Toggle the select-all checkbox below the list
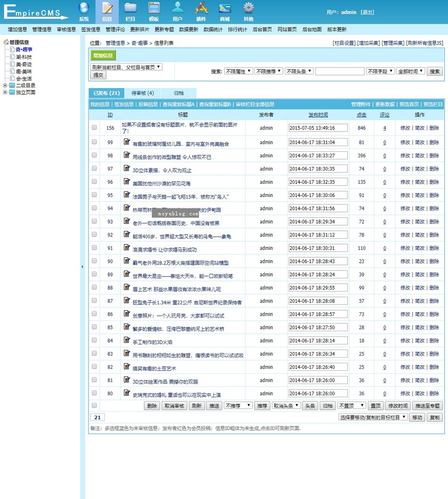Image resolution: width=448 pixels, height=499 pixels. [x=94, y=405]
